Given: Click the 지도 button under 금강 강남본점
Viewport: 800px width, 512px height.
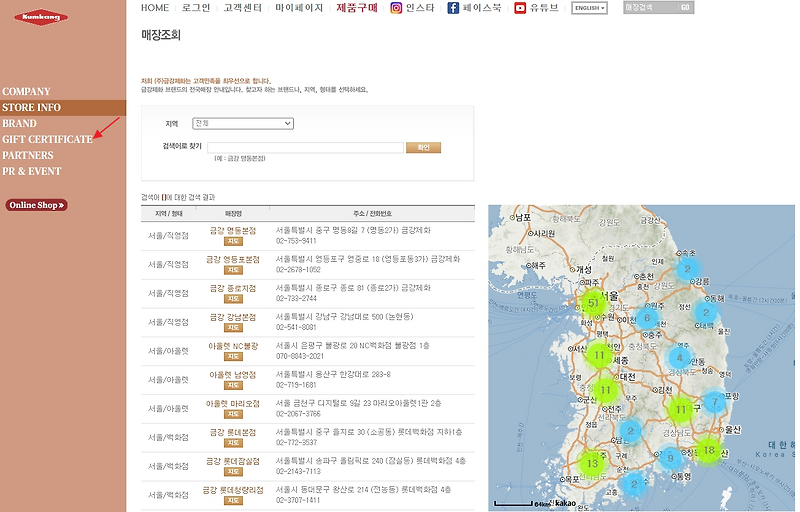Looking at the screenshot, I should [x=233, y=327].
